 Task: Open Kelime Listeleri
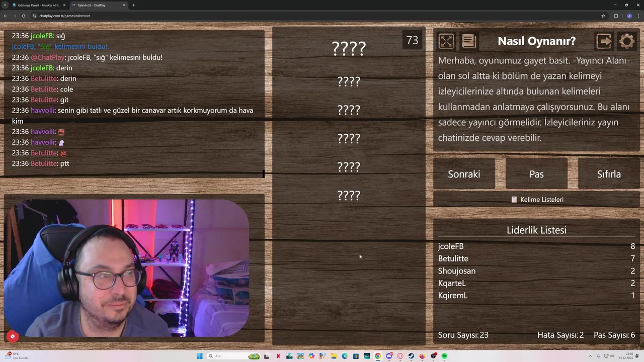pos(536,200)
